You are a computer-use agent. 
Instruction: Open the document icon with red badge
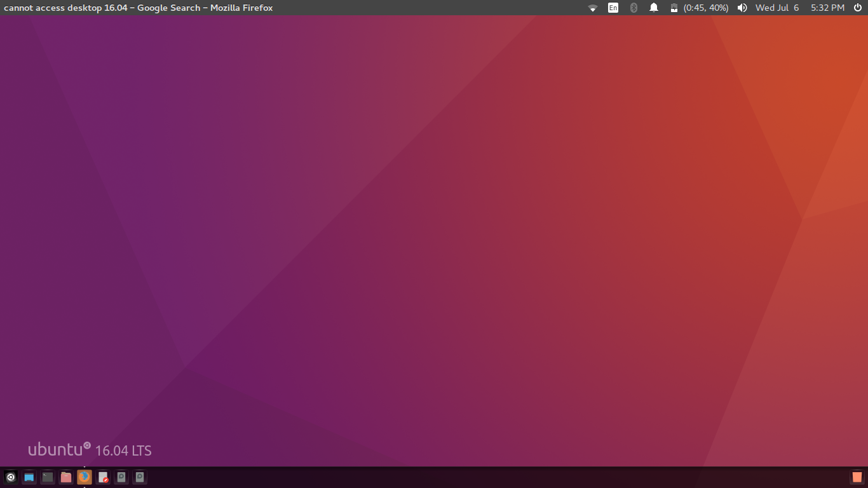[103, 477]
